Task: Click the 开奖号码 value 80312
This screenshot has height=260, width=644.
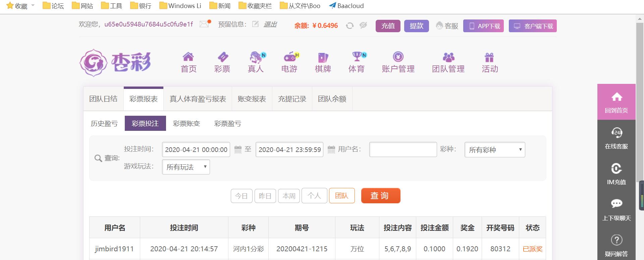Action: (500, 249)
